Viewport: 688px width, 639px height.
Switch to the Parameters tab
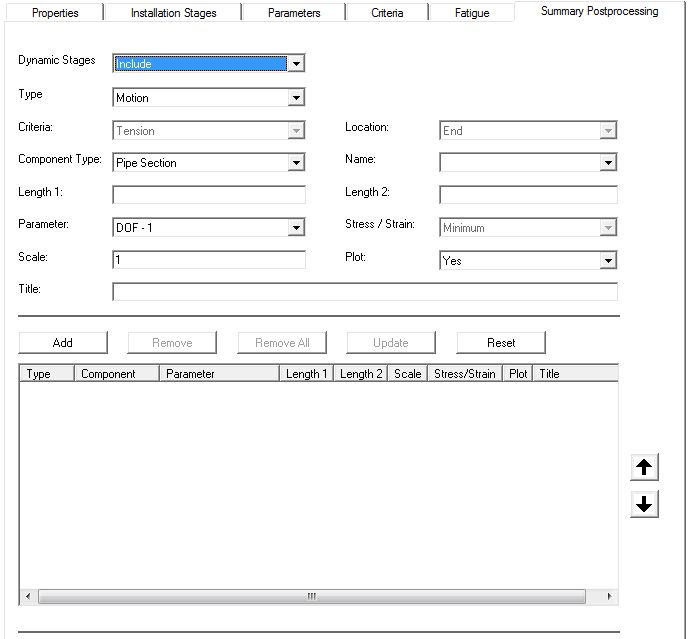(294, 13)
